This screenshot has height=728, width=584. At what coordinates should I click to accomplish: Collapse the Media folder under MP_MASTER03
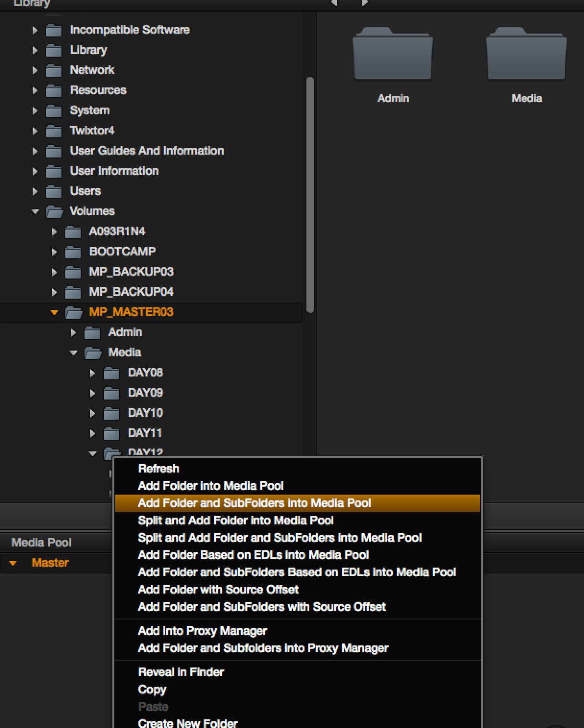point(73,352)
